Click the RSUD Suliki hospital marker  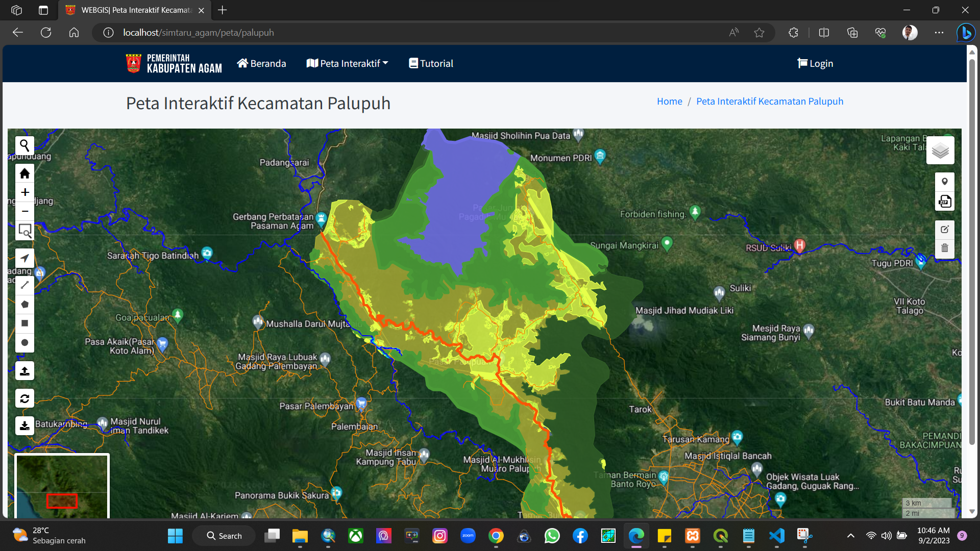[799, 245]
